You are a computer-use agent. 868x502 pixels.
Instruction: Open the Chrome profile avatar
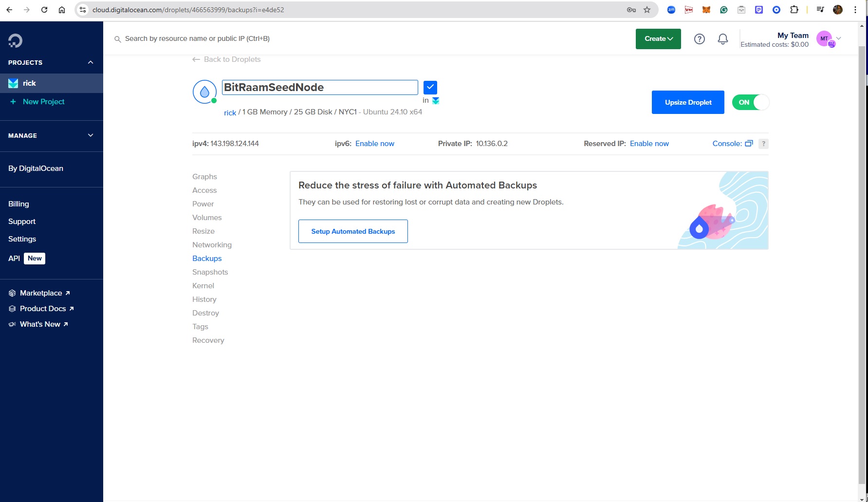pos(838,10)
